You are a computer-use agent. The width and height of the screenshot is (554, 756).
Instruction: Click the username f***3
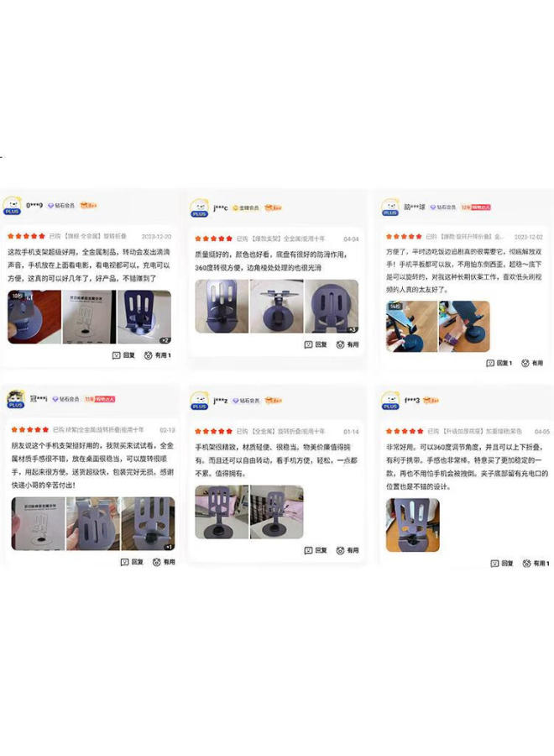coord(412,400)
